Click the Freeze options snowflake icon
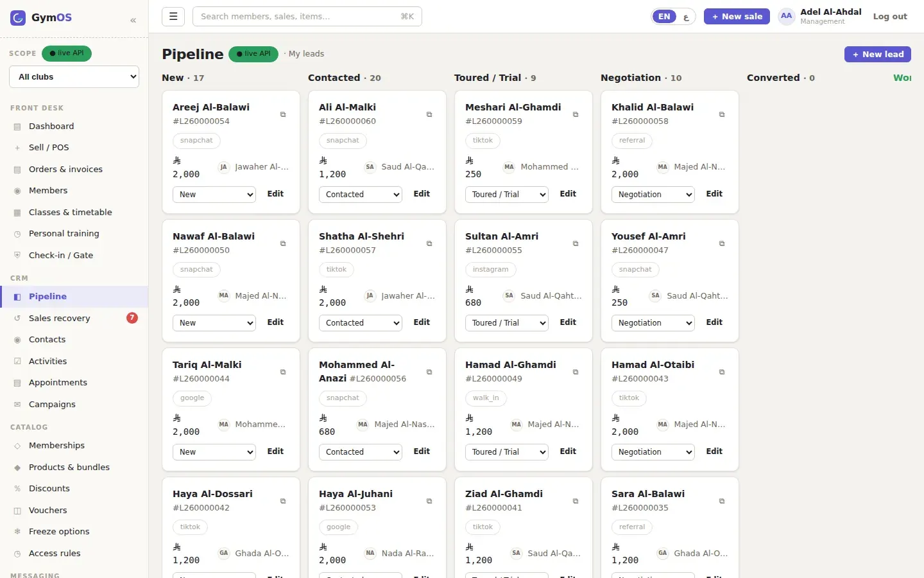 click(x=17, y=532)
